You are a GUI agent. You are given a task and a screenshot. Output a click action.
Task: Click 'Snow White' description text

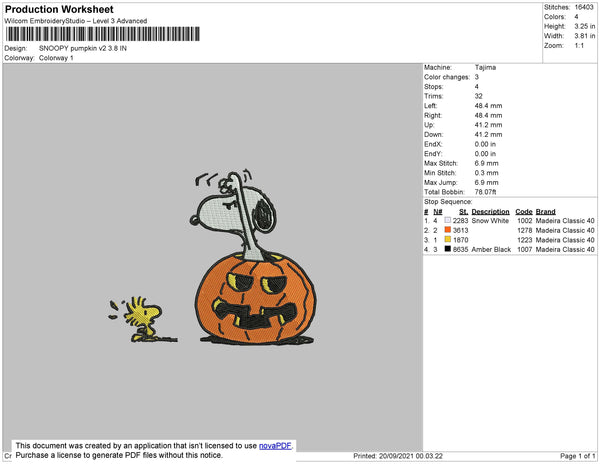tap(490, 221)
